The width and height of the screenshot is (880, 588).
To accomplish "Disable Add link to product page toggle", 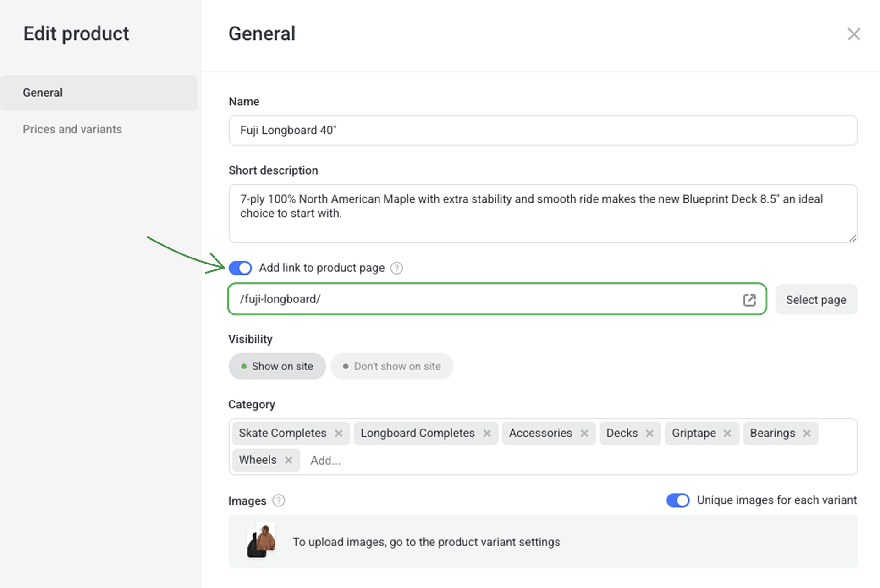I will click(x=240, y=268).
